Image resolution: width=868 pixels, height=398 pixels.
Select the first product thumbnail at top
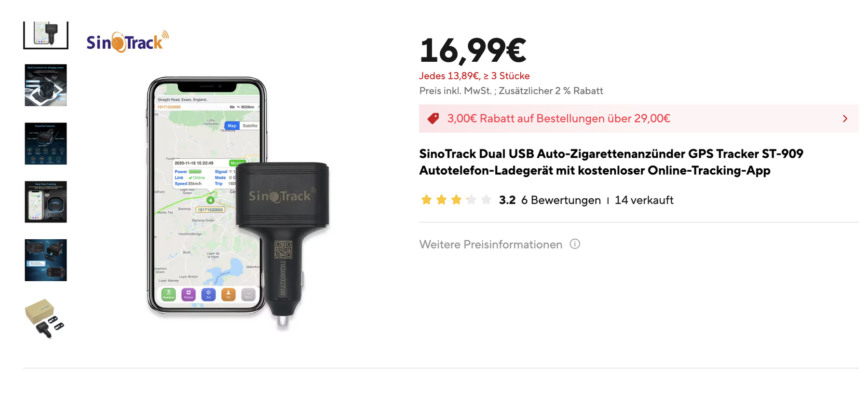[x=46, y=35]
